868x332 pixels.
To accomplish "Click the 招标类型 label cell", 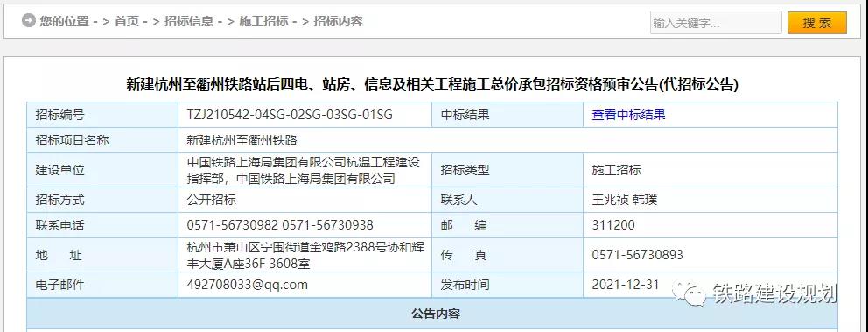I will pyautogui.click(x=507, y=170).
